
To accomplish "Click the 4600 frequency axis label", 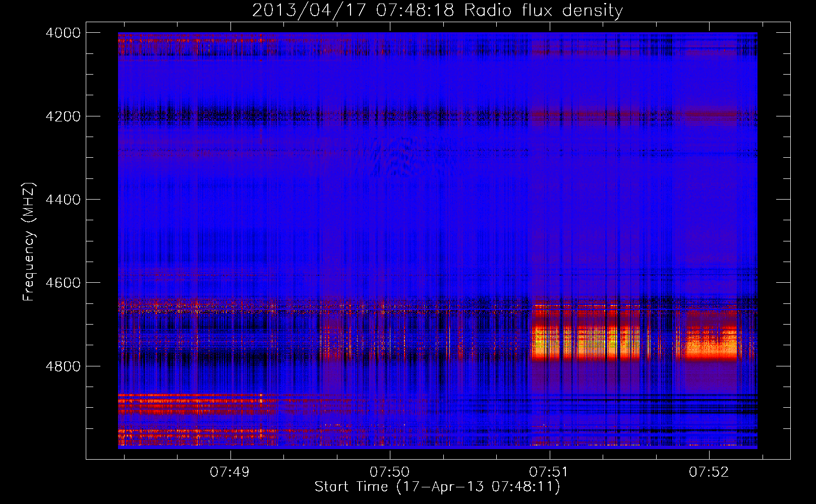I will pyautogui.click(x=63, y=283).
